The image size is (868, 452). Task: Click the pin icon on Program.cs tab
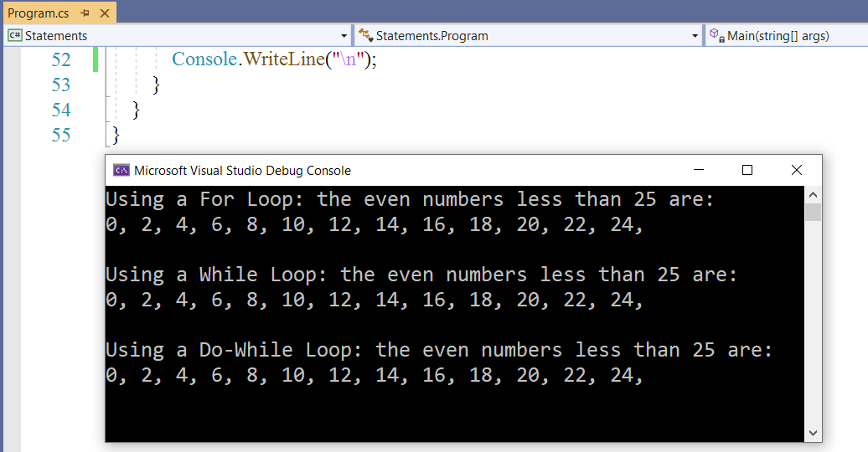pyautogui.click(x=85, y=13)
